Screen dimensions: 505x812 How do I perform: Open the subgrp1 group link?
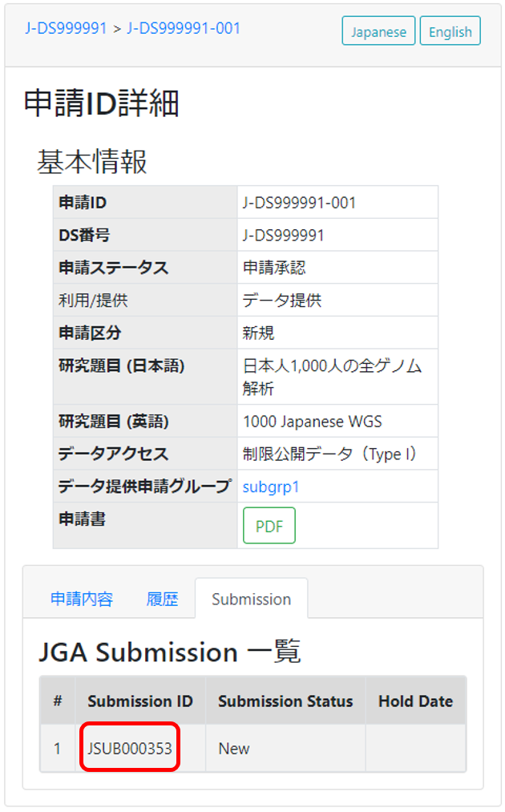[271, 487]
